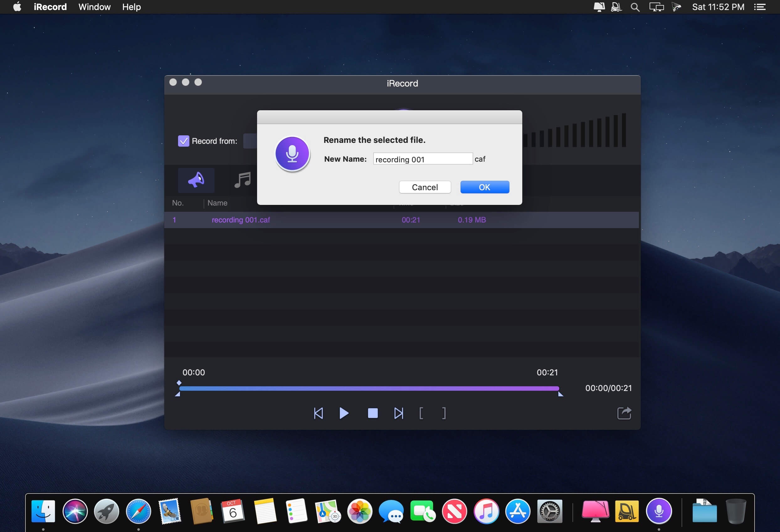Click the display mirroring menu bar icon
The width and height of the screenshot is (780, 532).
click(x=656, y=7)
